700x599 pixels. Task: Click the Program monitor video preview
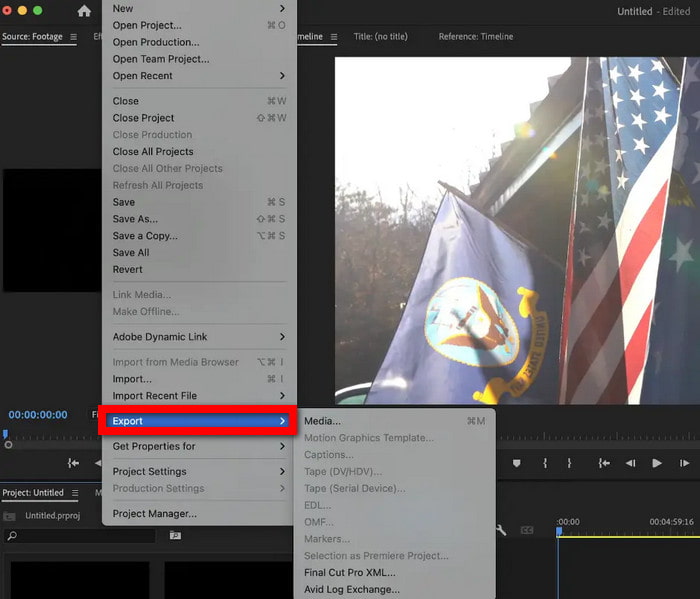(517, 230)
